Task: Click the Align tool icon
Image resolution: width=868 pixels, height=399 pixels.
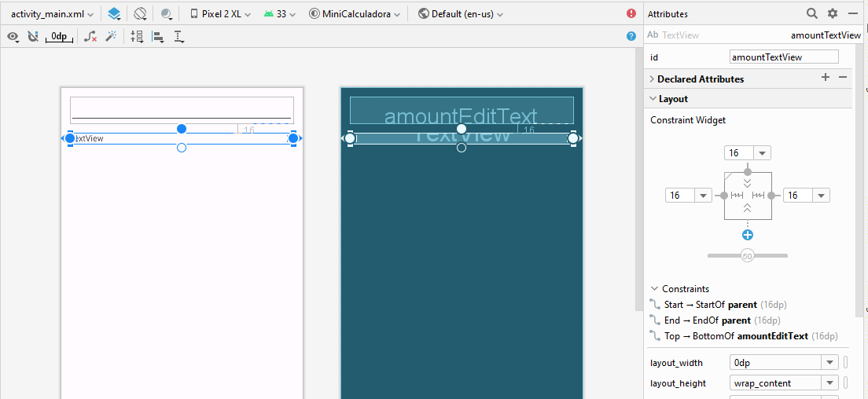Action: point(158,36)
